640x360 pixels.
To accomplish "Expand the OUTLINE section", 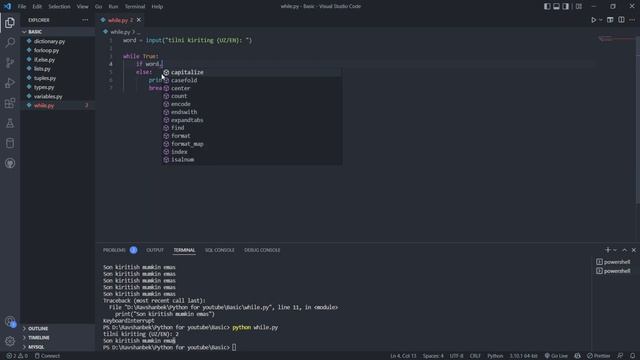I will click(58, 328).
